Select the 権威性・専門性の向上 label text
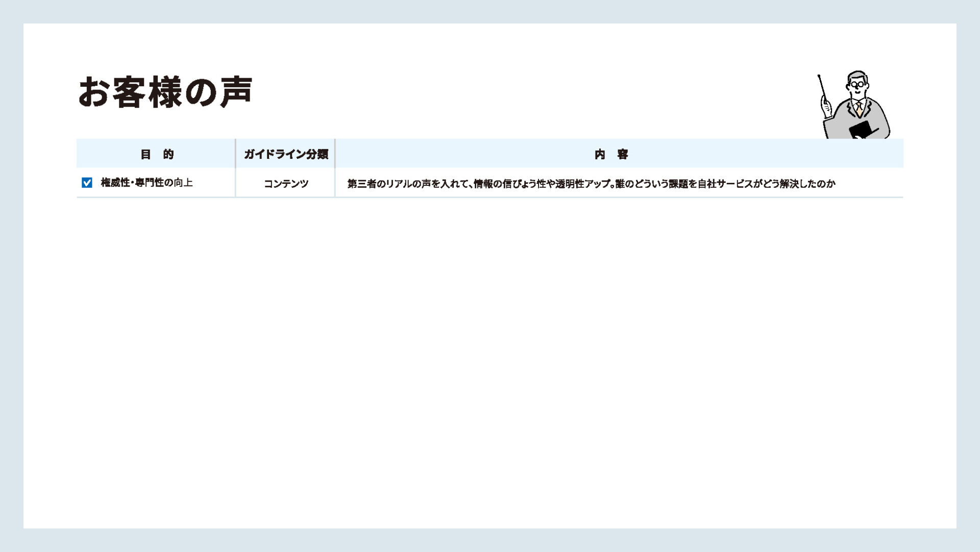Image resolution: width=980 pixels, height=552 pixels. pos(147,183)
